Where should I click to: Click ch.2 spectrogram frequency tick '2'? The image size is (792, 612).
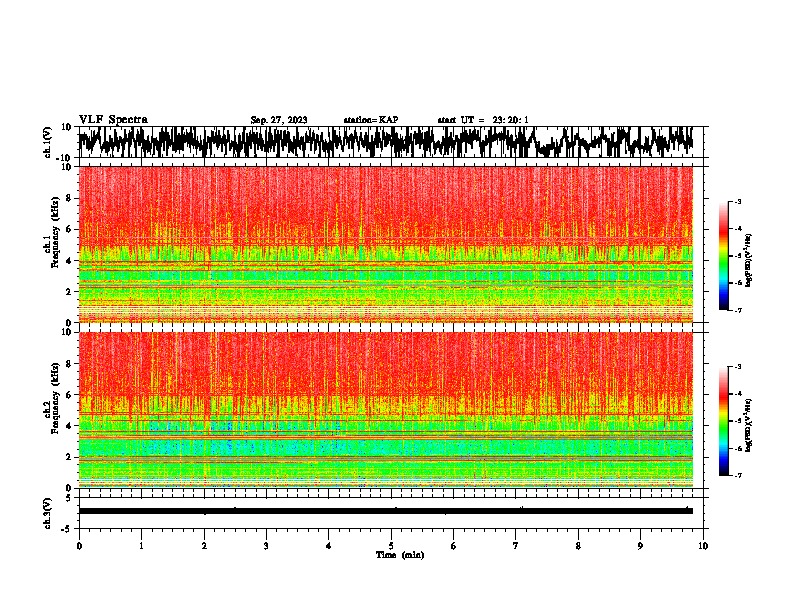(69, 457)
